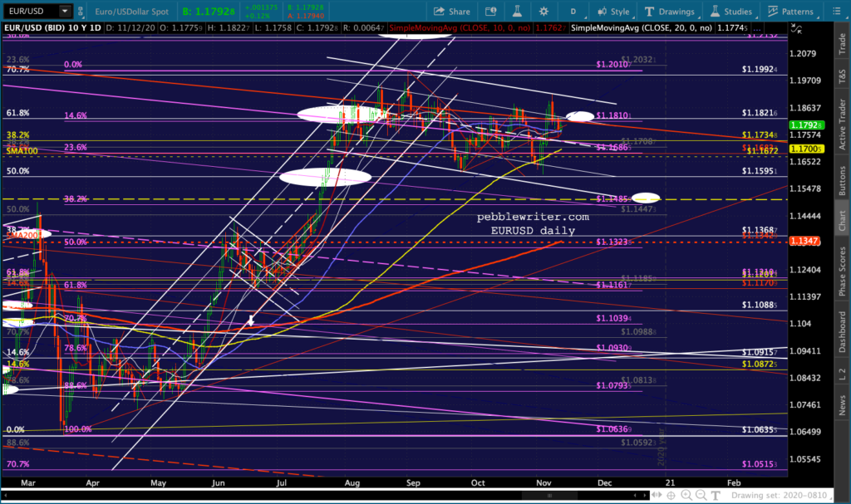Switch to the Trade side tab
The height and width of the screenshot is (504, 851).
tap(842, 42)
